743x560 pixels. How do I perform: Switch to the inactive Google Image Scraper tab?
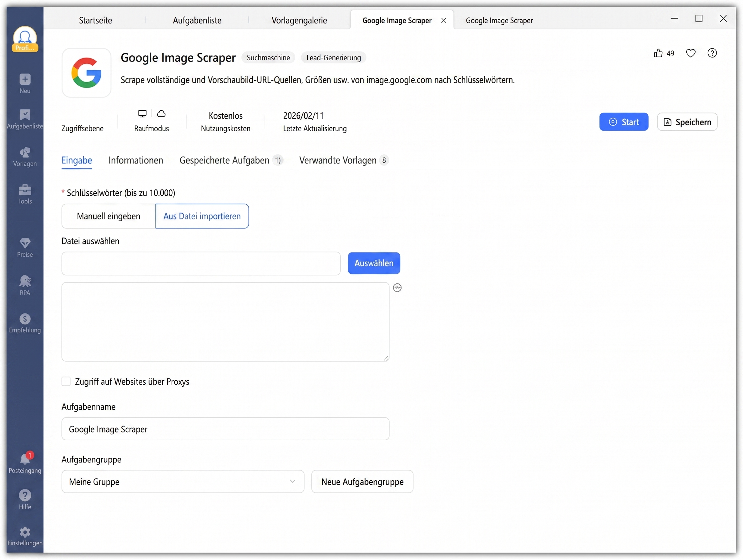499,21
